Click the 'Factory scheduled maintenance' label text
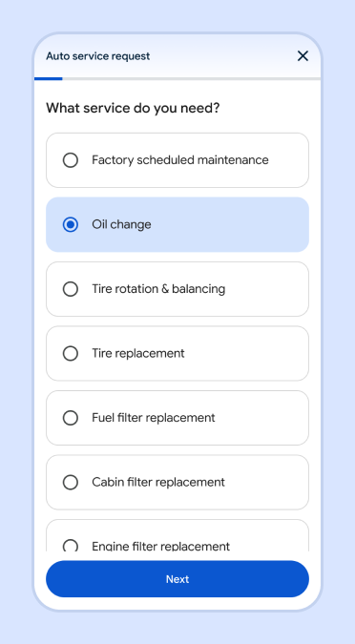355x644 pixels. (x=180, y=160)
